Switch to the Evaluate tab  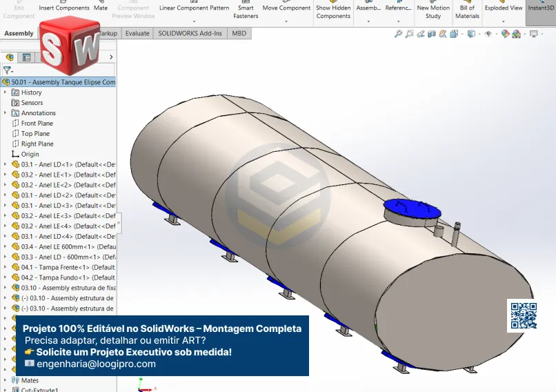coord(137,33)
